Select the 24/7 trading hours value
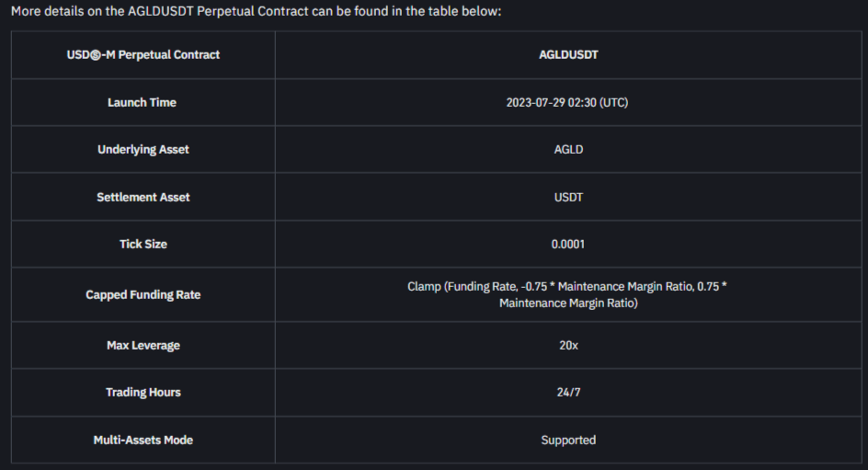 tap(568, 393)
